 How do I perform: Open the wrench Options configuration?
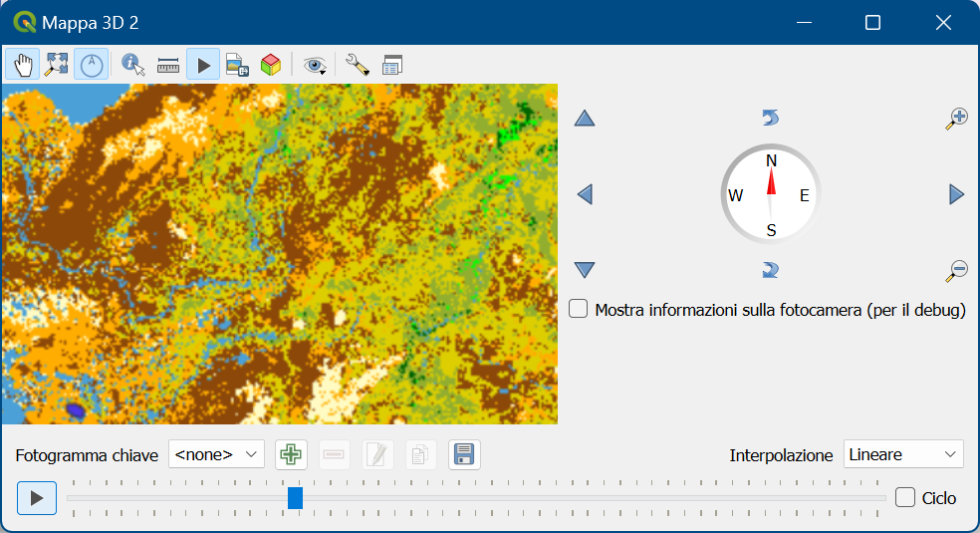coord(357,65)
